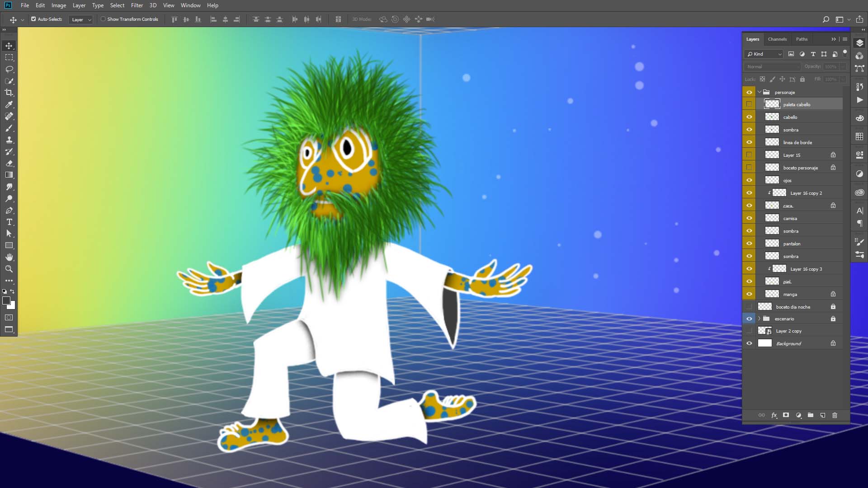The width and height of the screenshot is (868, 488).
Task: Open the Filter menu
Action: pyautogui.click(x=137, y=5)
